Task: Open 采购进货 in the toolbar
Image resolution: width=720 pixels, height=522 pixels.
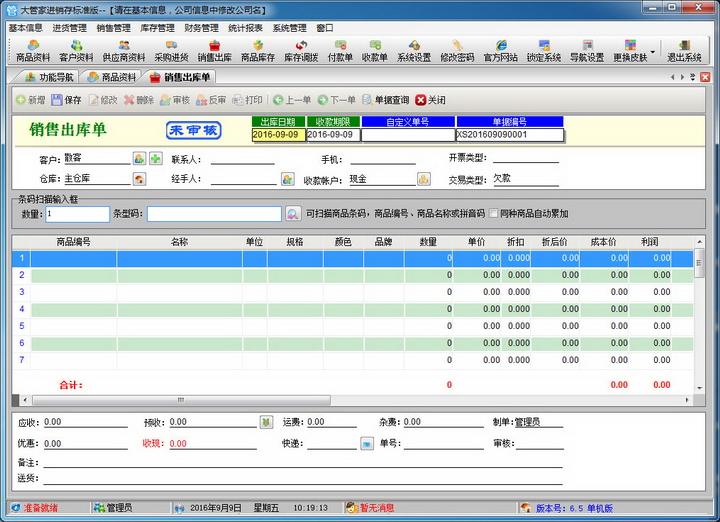Action: click(x=171, y=51)
